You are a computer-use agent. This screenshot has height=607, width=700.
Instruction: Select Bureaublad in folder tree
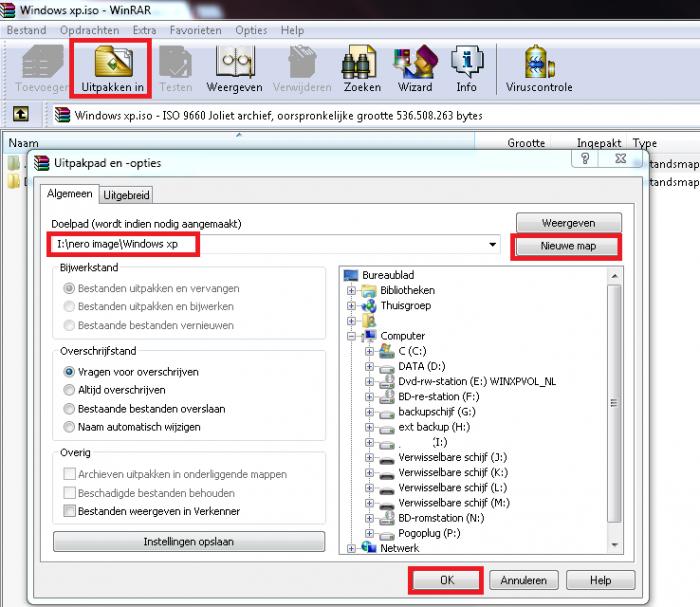[x=388, y=275]
